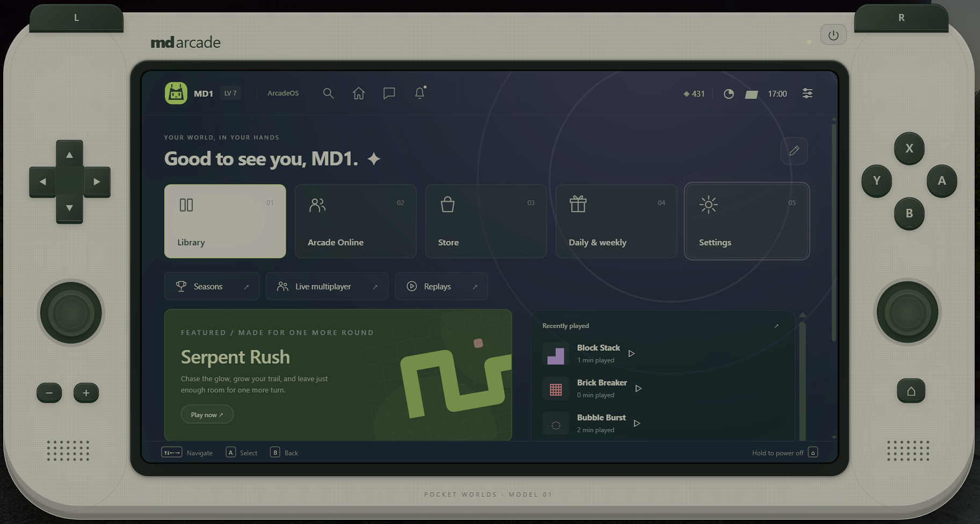Click the R shoulder button
This screenshot has width=980, height=524.
click(901, 18)
